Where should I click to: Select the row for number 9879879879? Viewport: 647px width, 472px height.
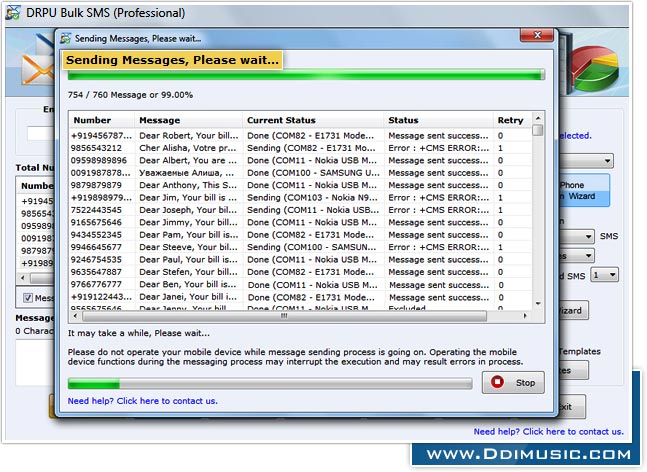[x=300, y=185]
